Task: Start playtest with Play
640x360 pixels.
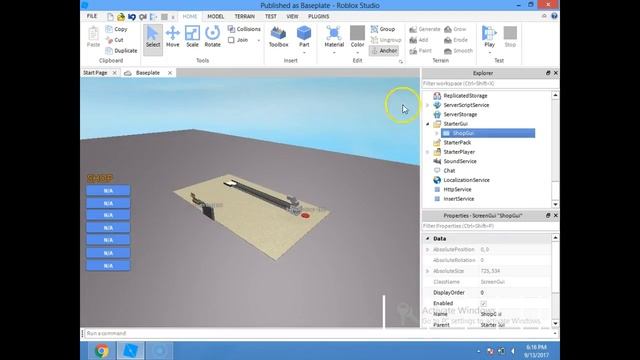Action: pyautogui.click(x=489, y=36)
